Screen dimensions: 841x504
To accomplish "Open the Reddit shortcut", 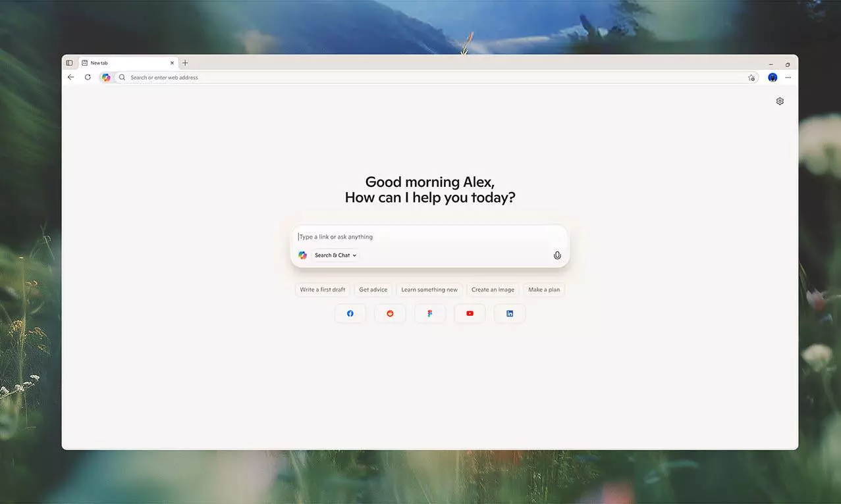I will pyautogui.click(x=390, y=313).
